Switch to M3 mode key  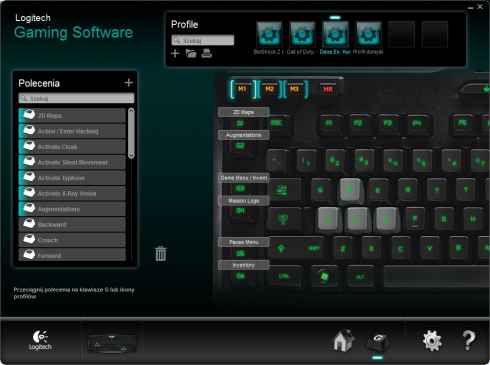tap(294, 89)
